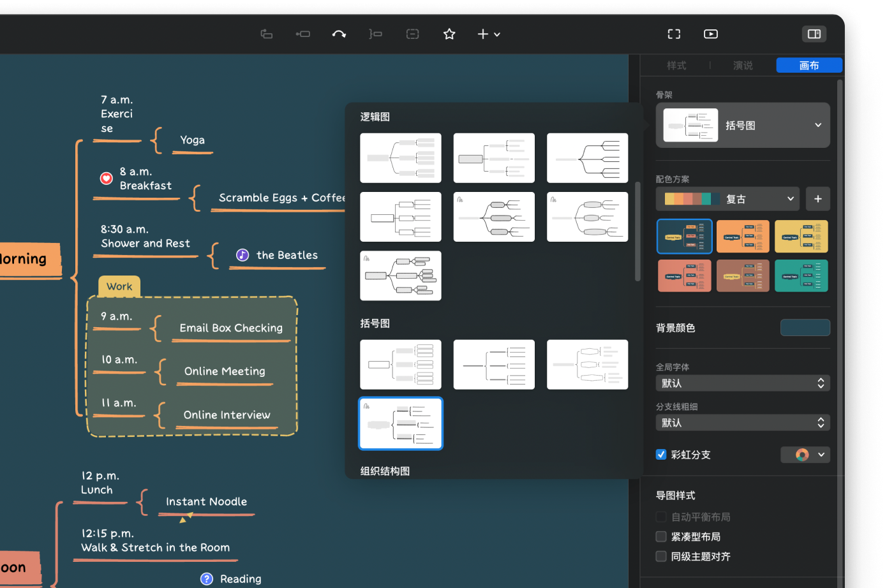
Task: Select the Relationship tool (curved arrow icon)
Action: 339,34
